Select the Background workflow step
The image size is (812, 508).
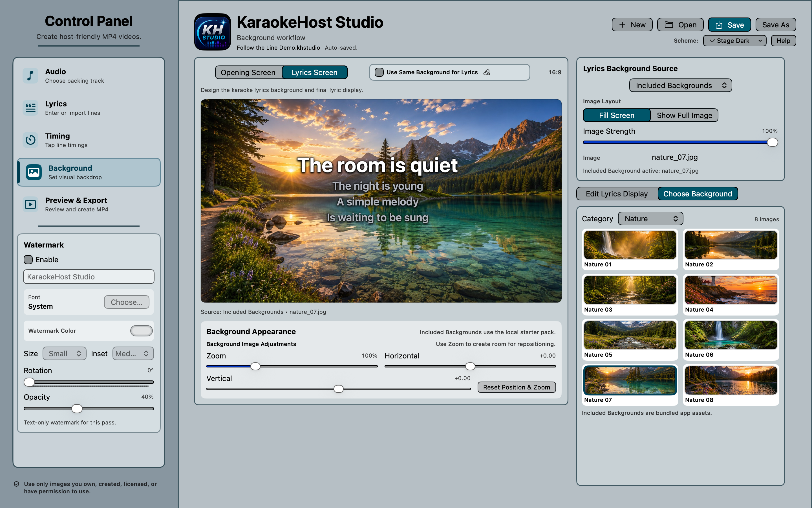pos(89,172)
